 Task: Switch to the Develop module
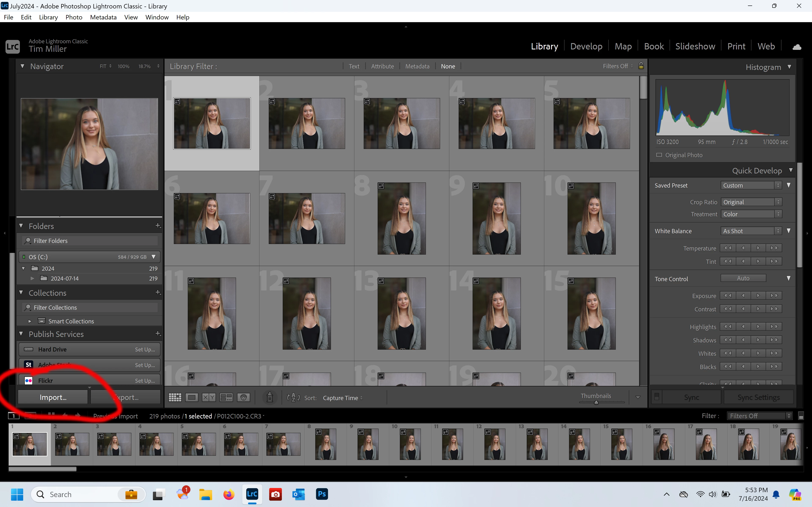(x=586, y=46)
